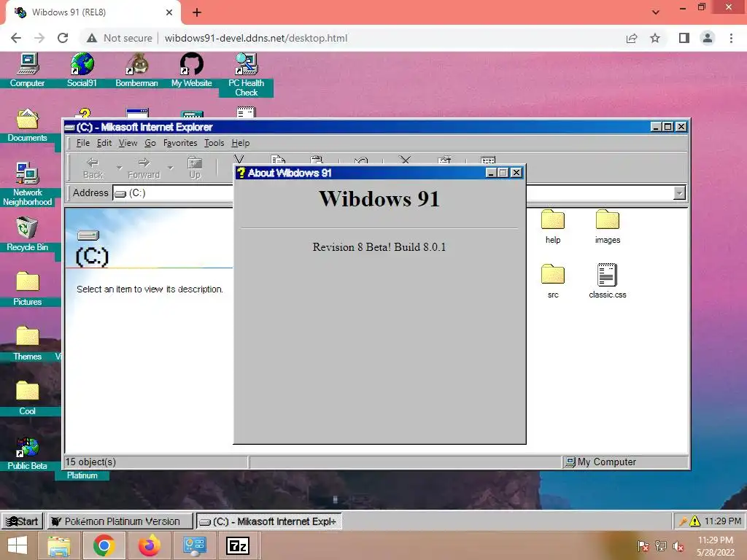This screenshot has width=747, height=560.
Task: Open the My Website GitHub shortcut
Action: tap(192, 70)
